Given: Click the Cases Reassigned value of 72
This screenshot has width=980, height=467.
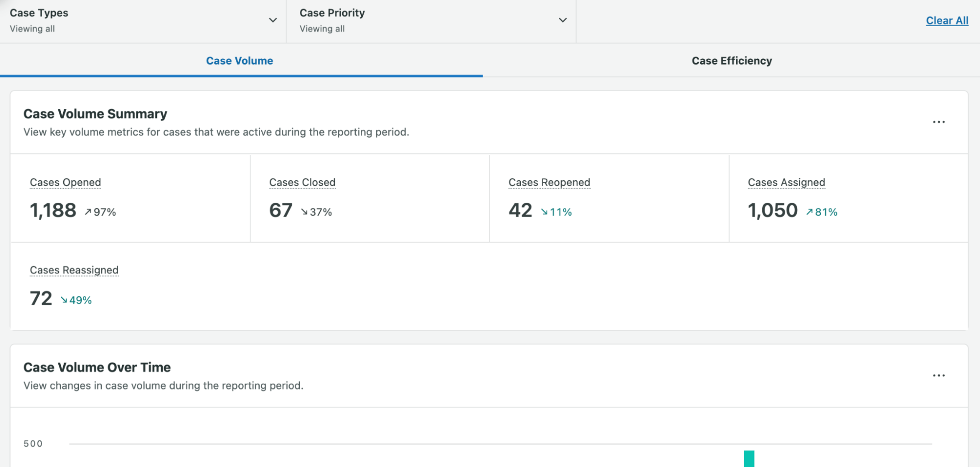Looking at the screenshot, I should pos(41,298).
